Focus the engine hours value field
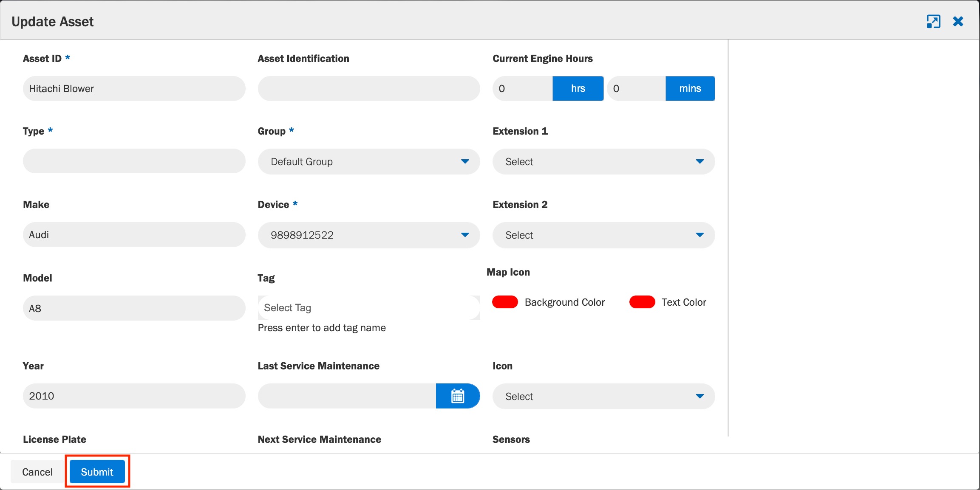980x490 pixels. coord(523,88)
